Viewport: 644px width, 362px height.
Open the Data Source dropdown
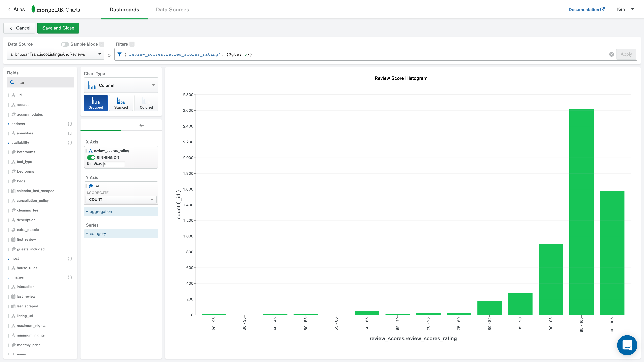coord(56,54)
